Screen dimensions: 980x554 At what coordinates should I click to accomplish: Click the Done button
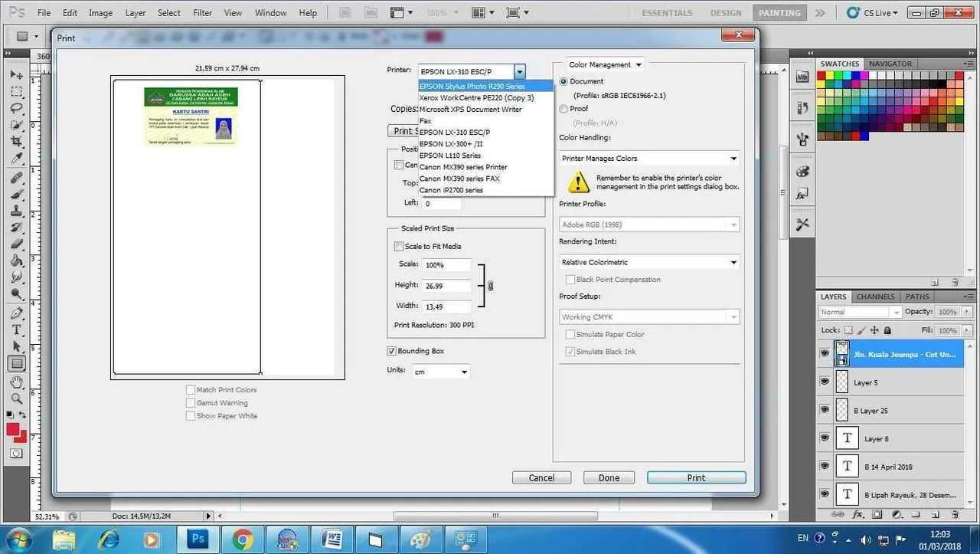pos(609,477)
